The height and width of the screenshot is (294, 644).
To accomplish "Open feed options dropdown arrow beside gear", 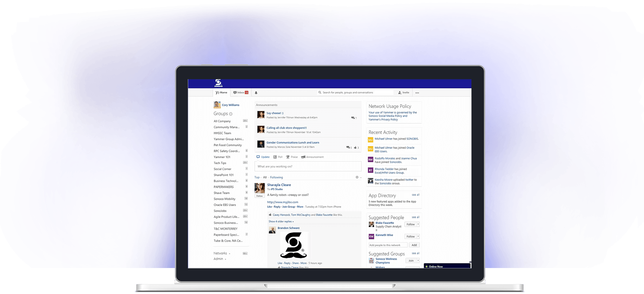I will 361,177.
